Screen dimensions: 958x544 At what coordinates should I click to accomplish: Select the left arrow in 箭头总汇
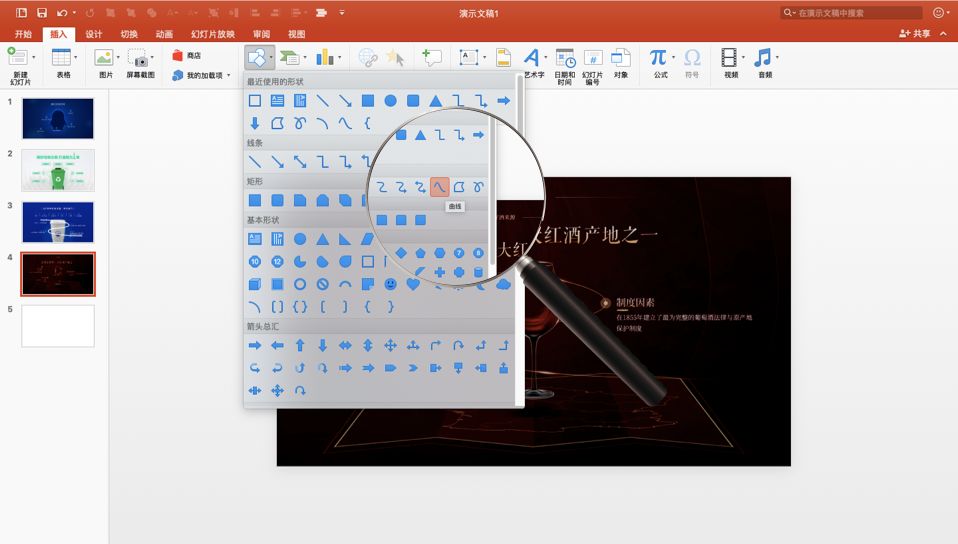(x=277, y=345)
